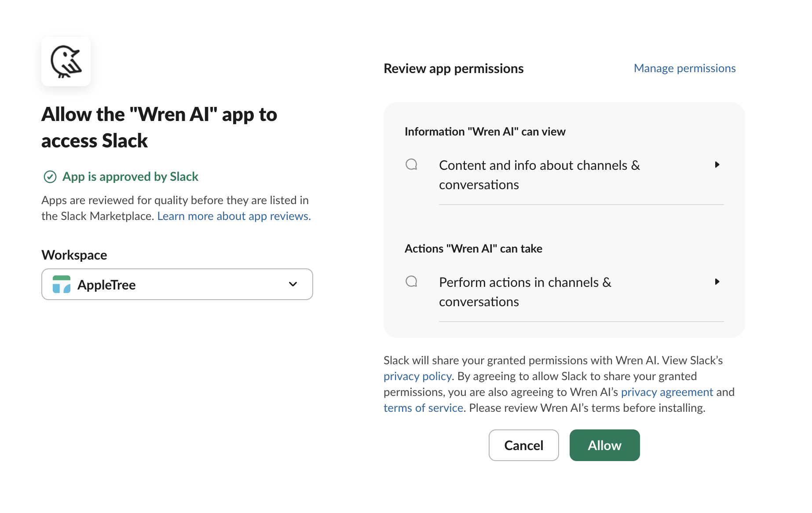
Task: Open the terms of service link
Action: coord(423,408)
